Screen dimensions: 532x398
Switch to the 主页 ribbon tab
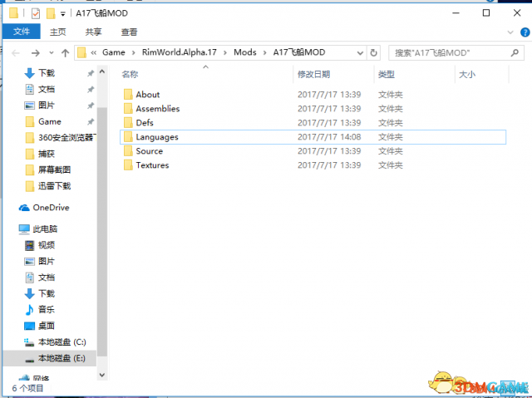[x=57, y=32]
